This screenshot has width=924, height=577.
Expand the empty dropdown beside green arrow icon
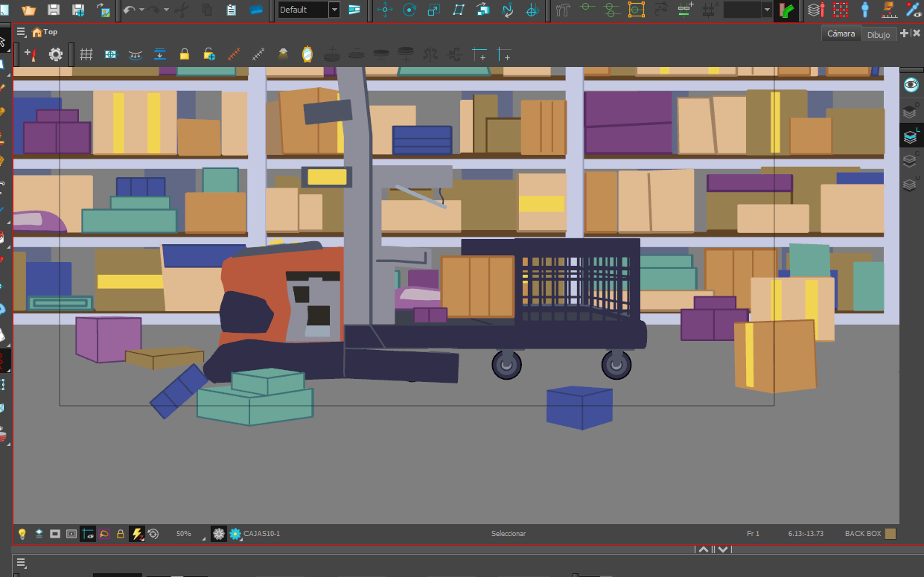[x=766, y=10]
